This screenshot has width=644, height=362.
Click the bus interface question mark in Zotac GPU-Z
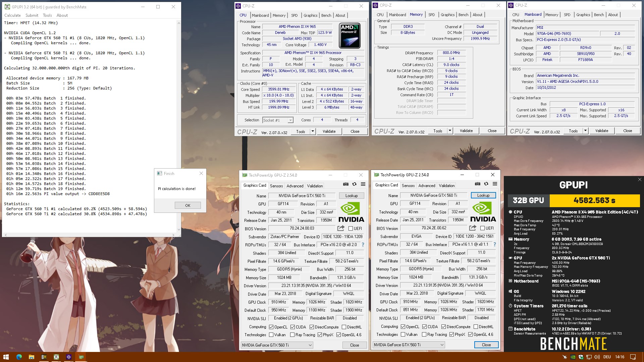pyautogui.click(x=363, y=245)
